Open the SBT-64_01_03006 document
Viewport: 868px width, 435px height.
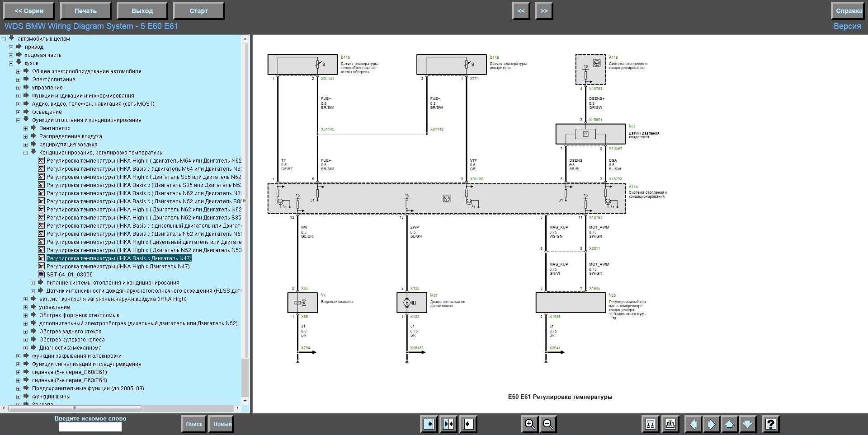click(x=69, y=275)
